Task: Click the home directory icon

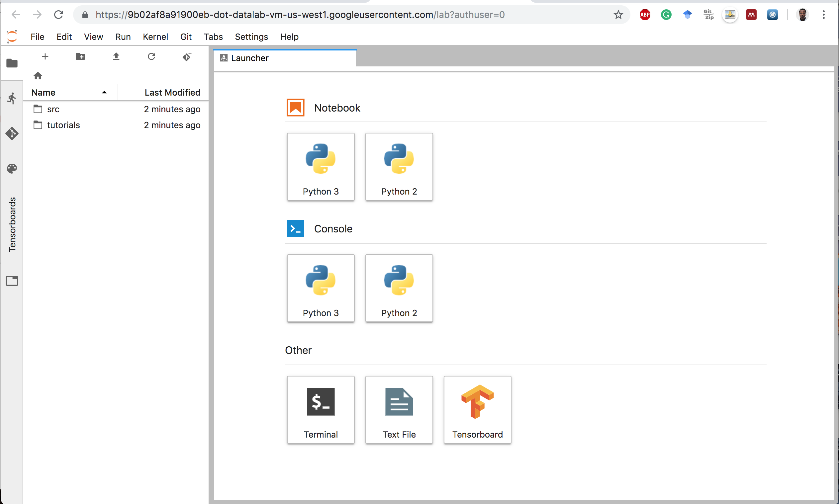Action: point(38,75)
